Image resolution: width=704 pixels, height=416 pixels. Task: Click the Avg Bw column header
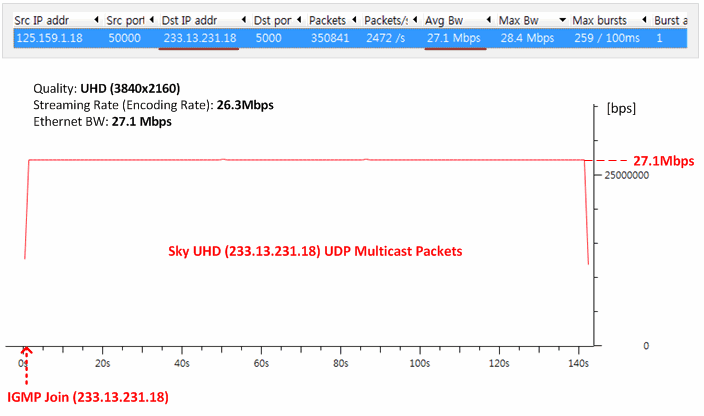point(444,21)
